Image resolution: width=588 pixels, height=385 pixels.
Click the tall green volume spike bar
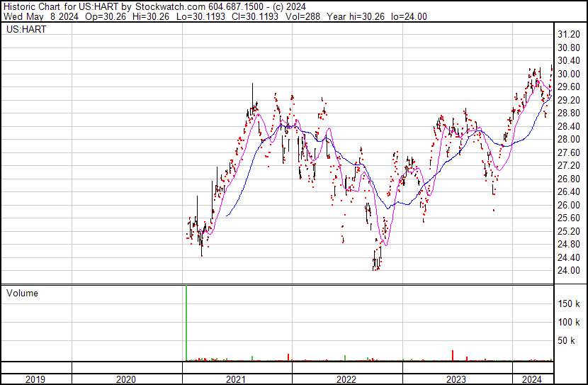click(186, 323)
